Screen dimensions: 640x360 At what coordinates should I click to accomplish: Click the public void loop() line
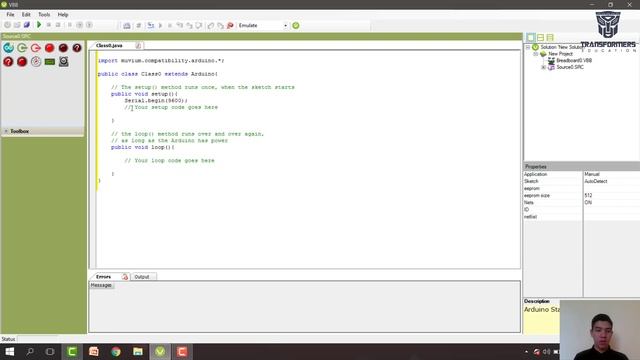point(142,147)
